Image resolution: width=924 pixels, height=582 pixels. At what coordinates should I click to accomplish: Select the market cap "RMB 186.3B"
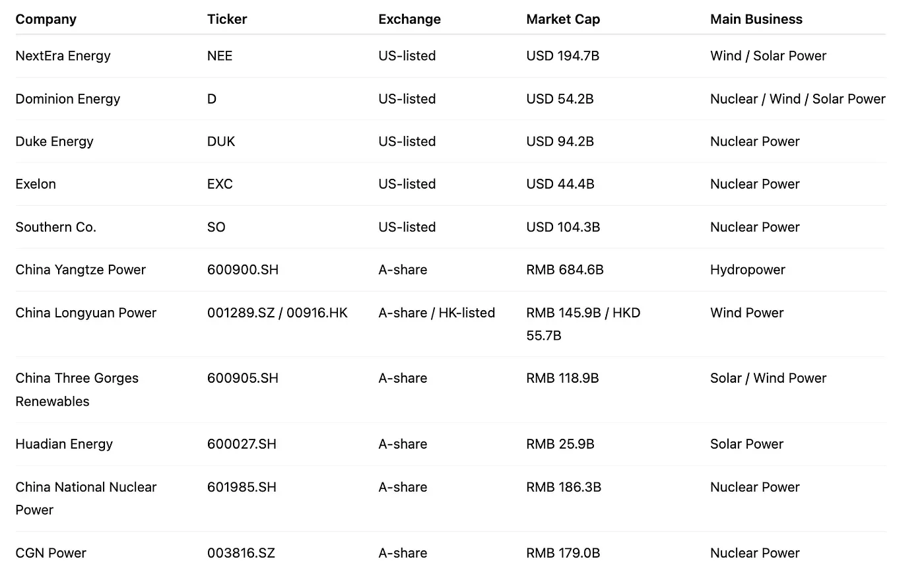pos(564,487)
